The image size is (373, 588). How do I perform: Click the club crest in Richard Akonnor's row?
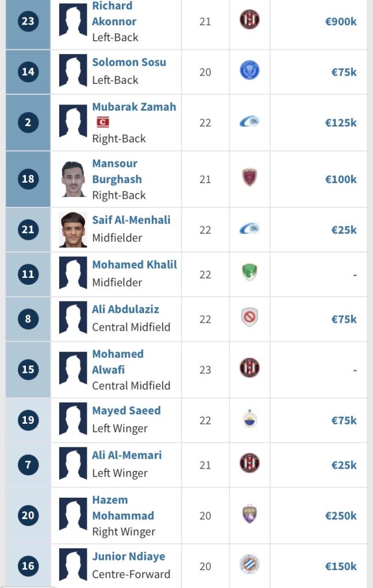pyautogui.click(x=249, y=20)
